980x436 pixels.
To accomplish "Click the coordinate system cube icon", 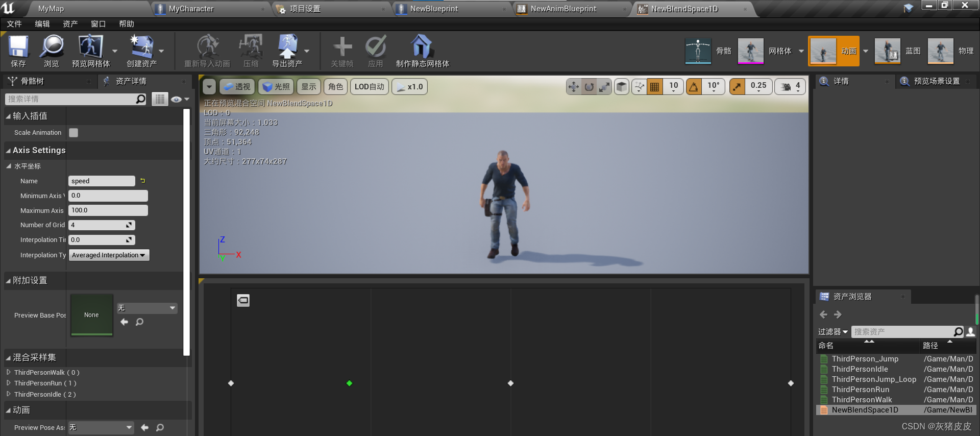I will point(622,87).
